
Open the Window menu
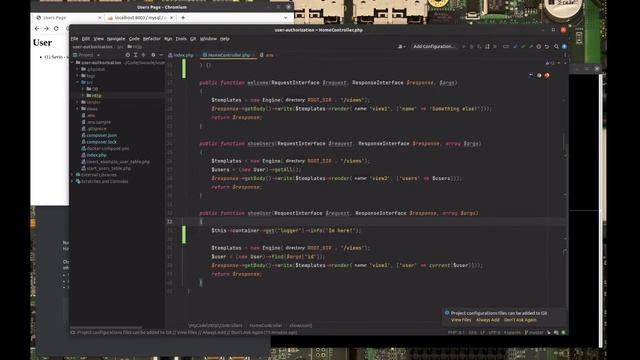pyautogui.click(x=208, y=39)
